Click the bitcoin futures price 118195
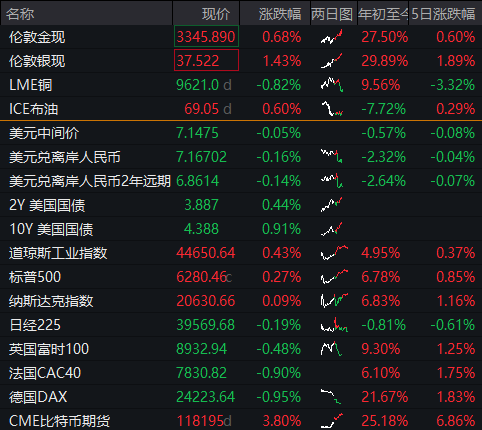 pyautogui.click(x=200, y=421)
